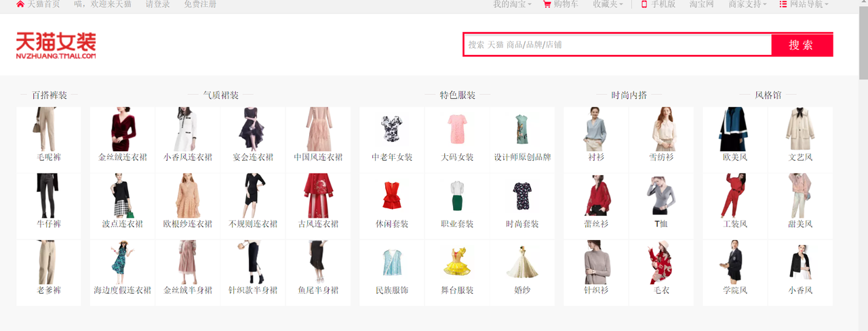Select the 舞台服装 yellow dress image

point(456,262)
